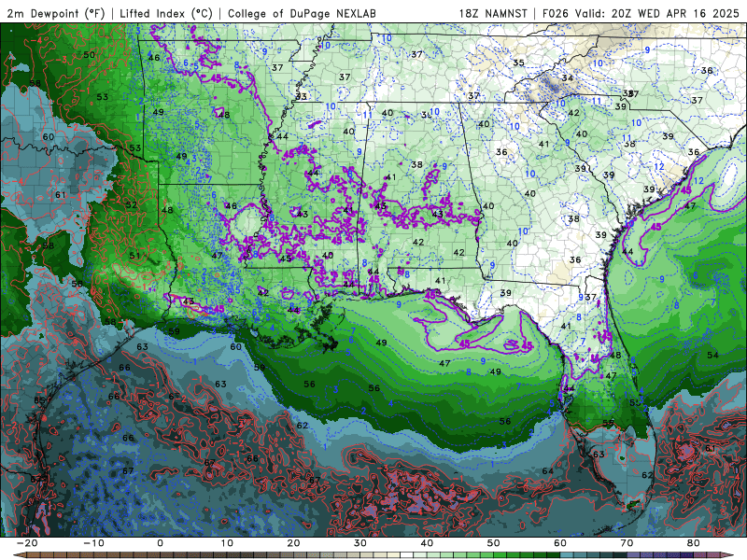Click the 0 label on the color scale
747x560 pixels.
click(x=160, y=543)
